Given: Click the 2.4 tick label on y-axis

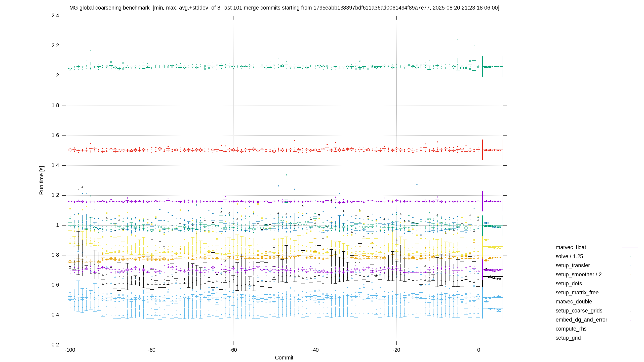Looking at the screenshot, I should (55, 16).
